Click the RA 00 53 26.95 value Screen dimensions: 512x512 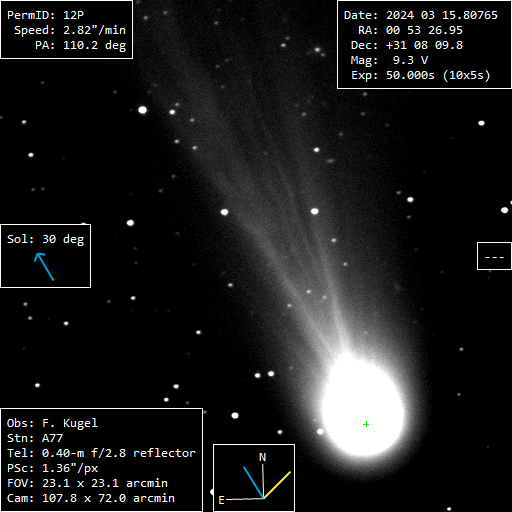(x=424, y=30)
